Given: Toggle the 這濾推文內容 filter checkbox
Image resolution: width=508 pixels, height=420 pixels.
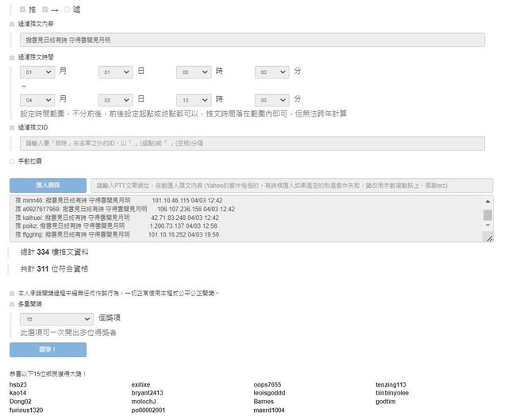Looking at the screenshot, I should 12,25.
